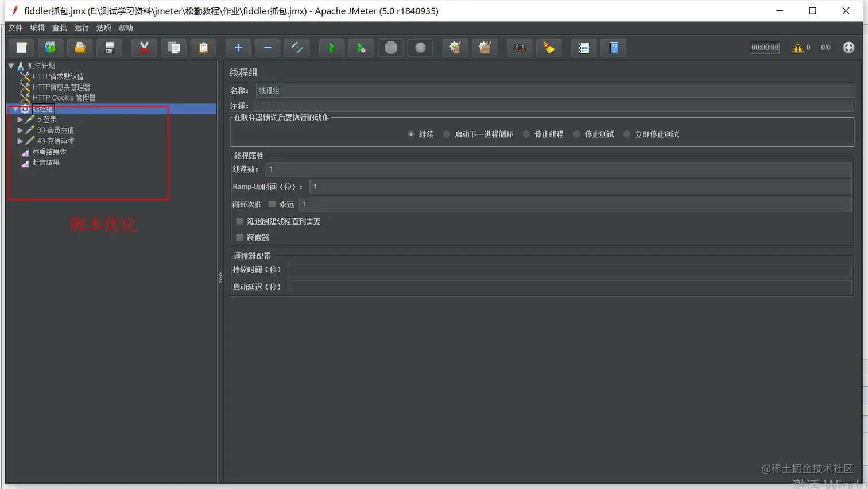Click the split pane divider handle
This screenshot has height=489, width=868.
pos(220,278)
